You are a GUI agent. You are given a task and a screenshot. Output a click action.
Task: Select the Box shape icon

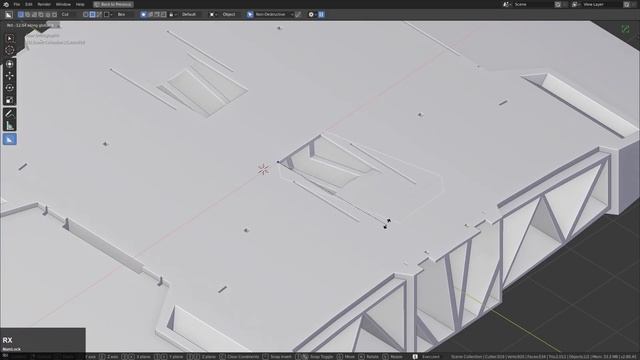92,15
